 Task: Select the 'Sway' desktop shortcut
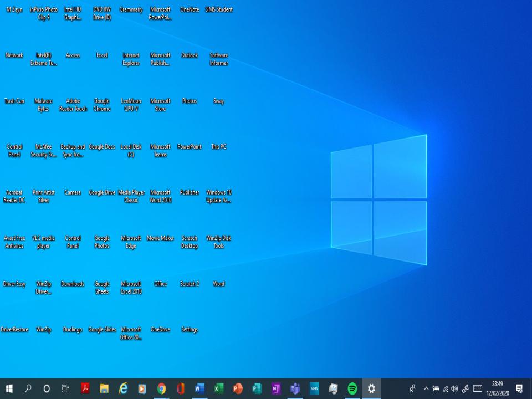pyautogui.click(x=219, y=101)
